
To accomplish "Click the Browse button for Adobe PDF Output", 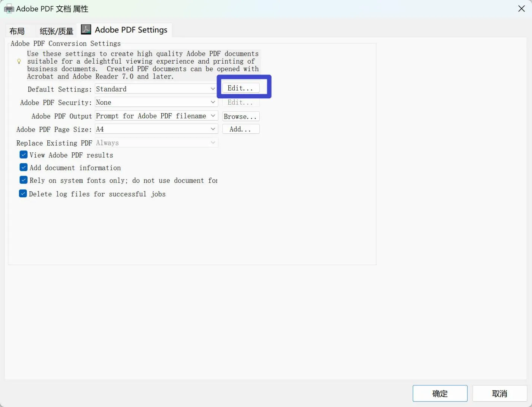I will pyautogui.click(x=240, y=116).
